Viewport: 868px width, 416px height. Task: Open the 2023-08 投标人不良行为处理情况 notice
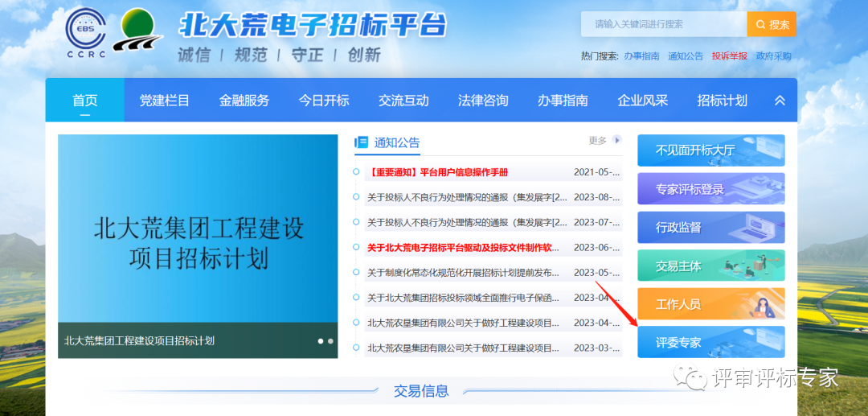[467, 197]
